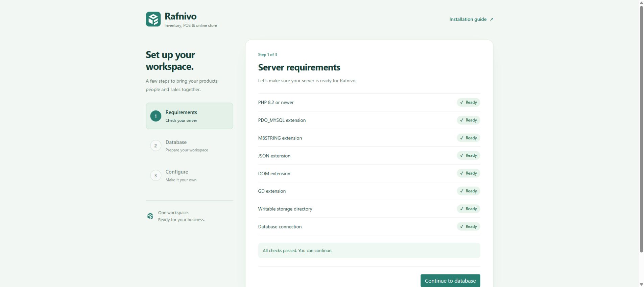Click the Ready badge for Database connection
Screen dimensions: 644x287
tap(468, 227)
